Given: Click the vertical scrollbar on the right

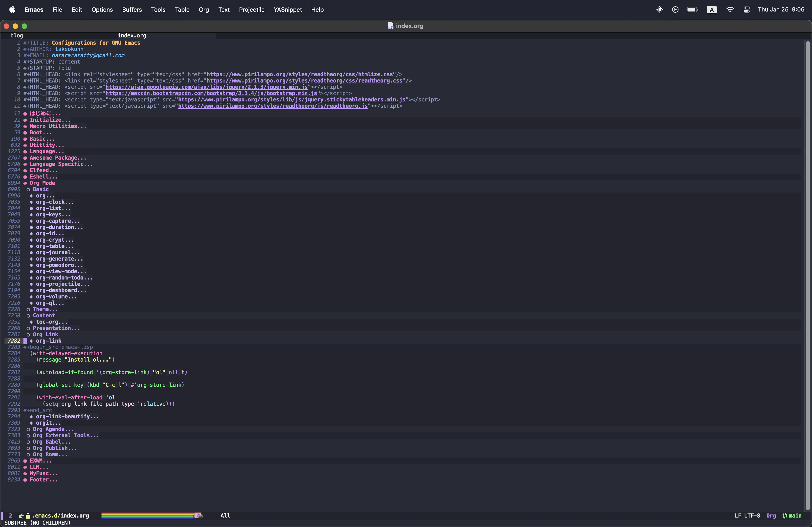Looking at the screenshot, I should tap(807, 276).
